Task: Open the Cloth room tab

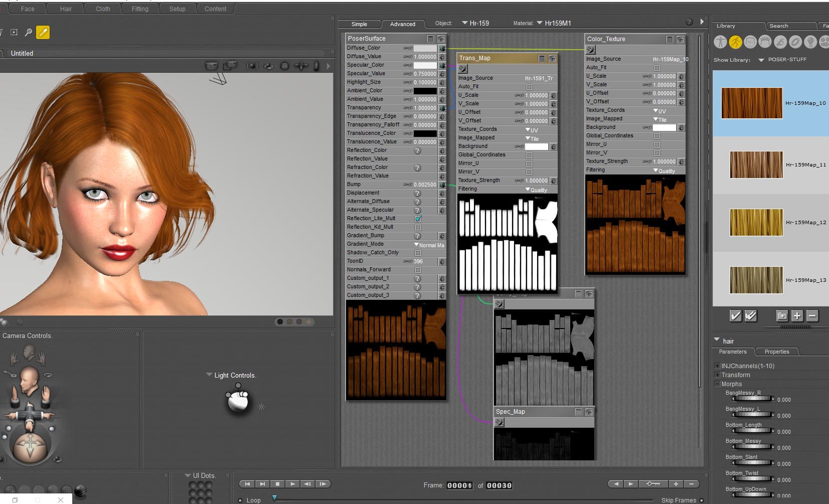Action: pyautogui.click(x=103, y=9)
